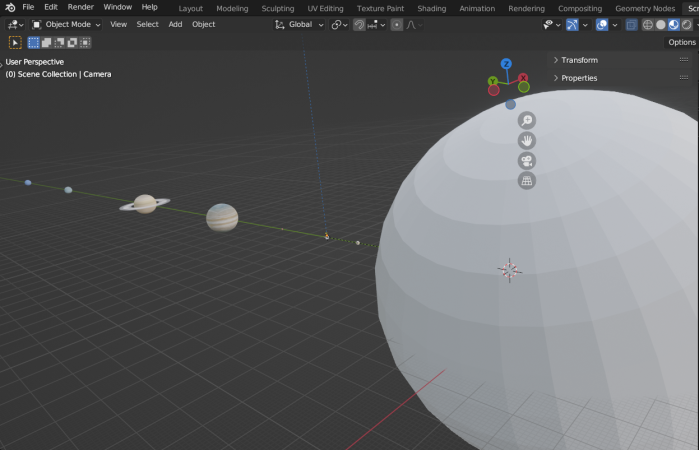
Task: Select the tweak select tool icon
Action: pos(15,42)
